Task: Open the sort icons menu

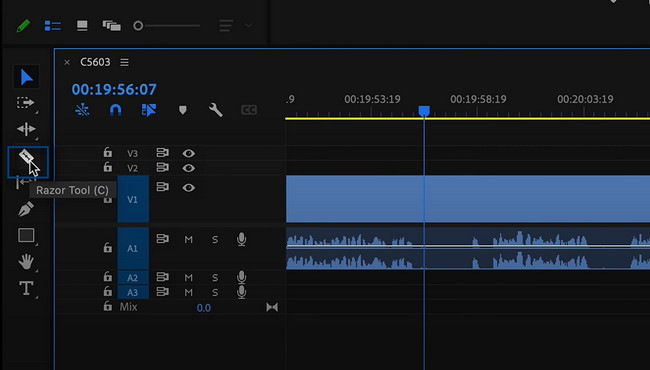Action: tap(226, 26)
